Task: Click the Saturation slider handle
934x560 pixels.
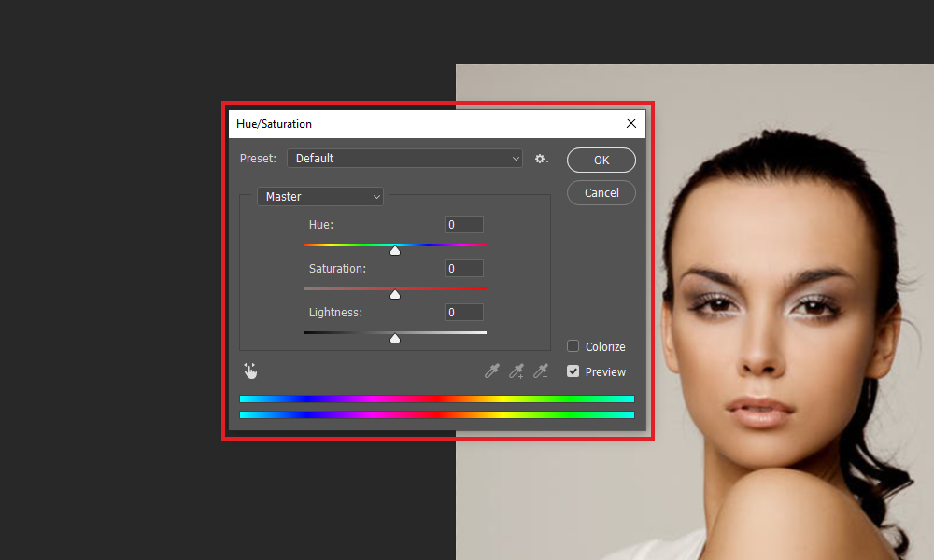Action: [395, 295]
